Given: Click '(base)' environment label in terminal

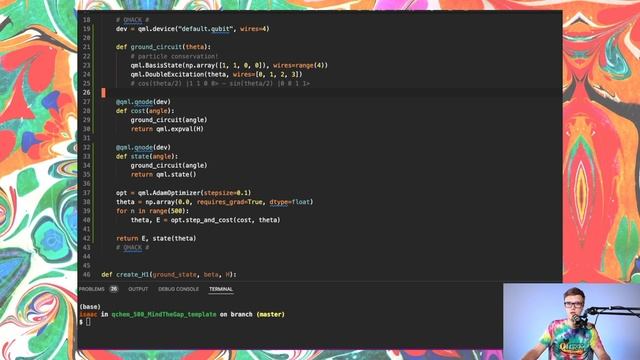Looking at the screenshot, I should (x=90, y=307).
